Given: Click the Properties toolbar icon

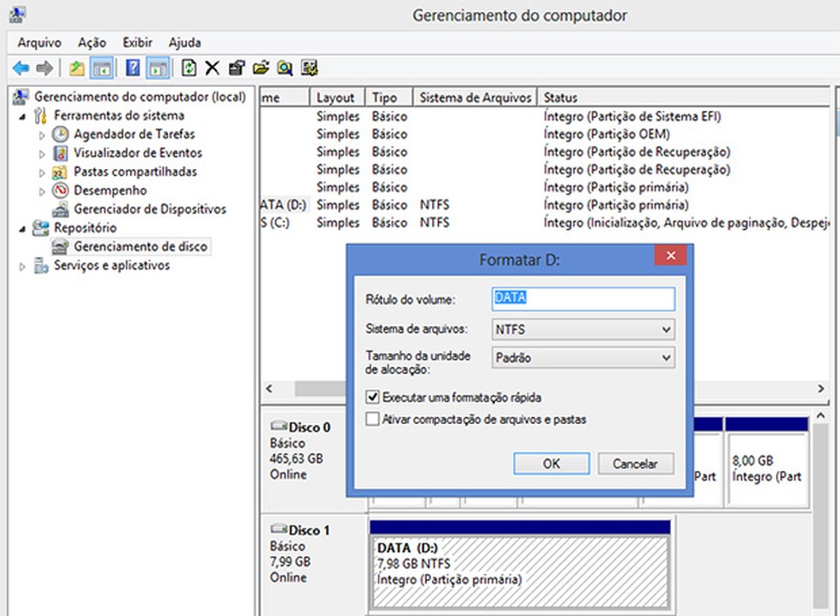Looking at the screenshot, I should tap(236, 68).
